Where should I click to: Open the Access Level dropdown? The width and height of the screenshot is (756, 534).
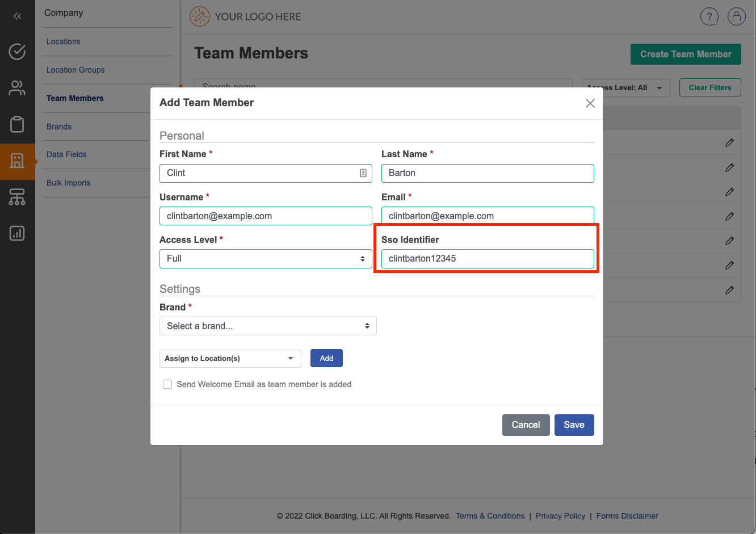[x=266, y=259]
